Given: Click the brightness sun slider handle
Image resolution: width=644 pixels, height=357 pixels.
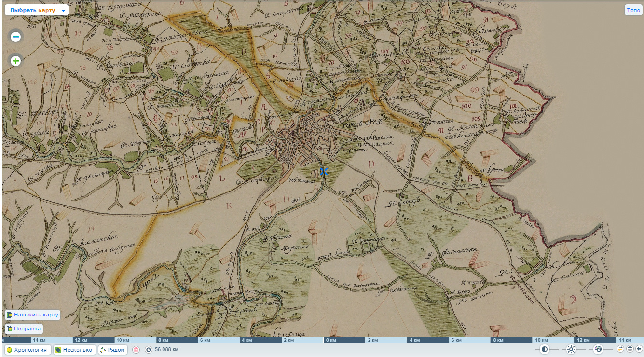Looking at the screenshot, I should 571,349.
